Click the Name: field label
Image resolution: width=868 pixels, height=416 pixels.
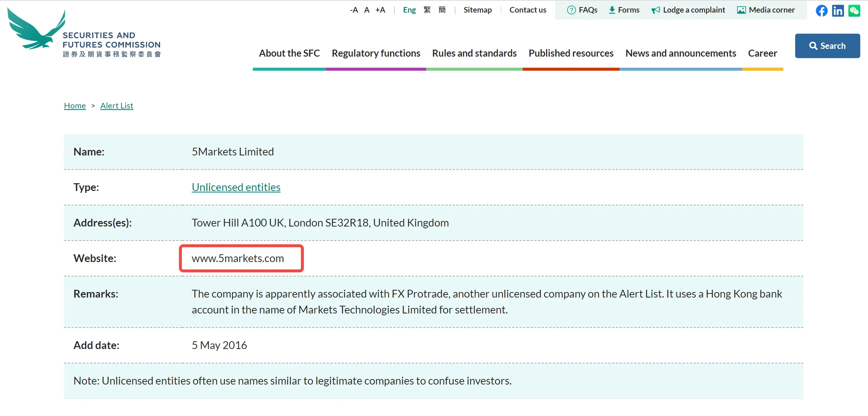point(89,152)
